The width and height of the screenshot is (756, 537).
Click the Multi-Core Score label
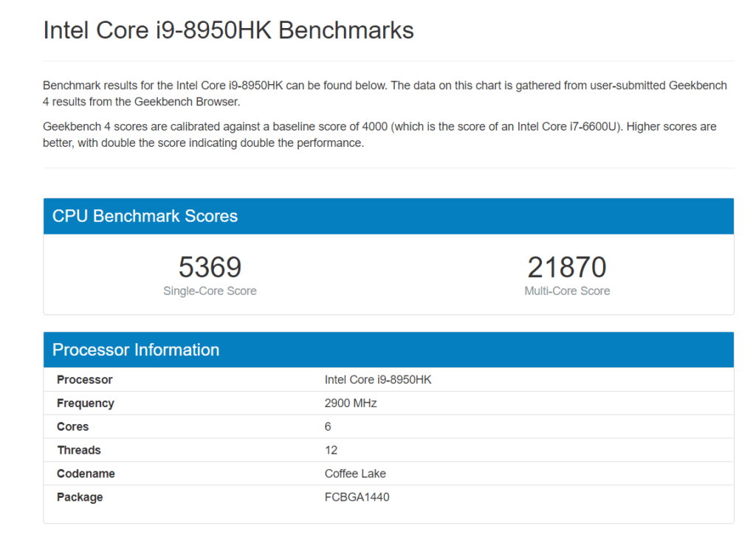pyautogui.click(x=566, y=291)
